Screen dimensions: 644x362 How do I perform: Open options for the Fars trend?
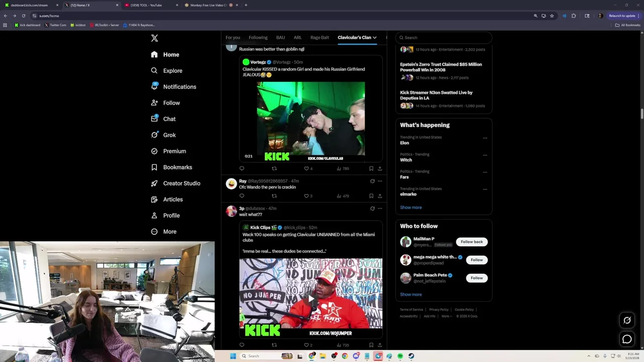pyautogui.click(x=485, y=172)
